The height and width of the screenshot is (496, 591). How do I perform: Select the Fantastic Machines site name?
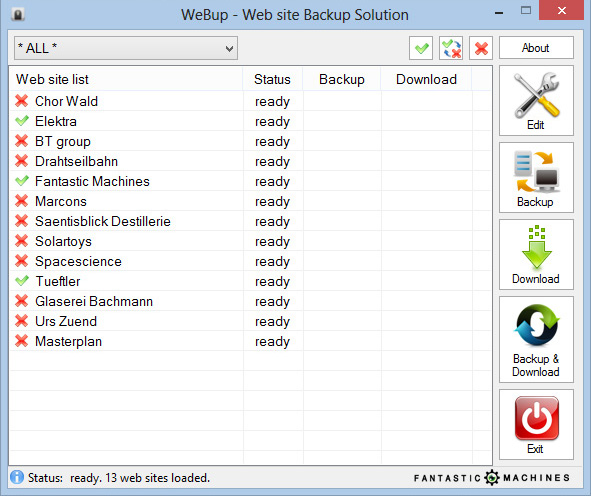pos(92,181)
